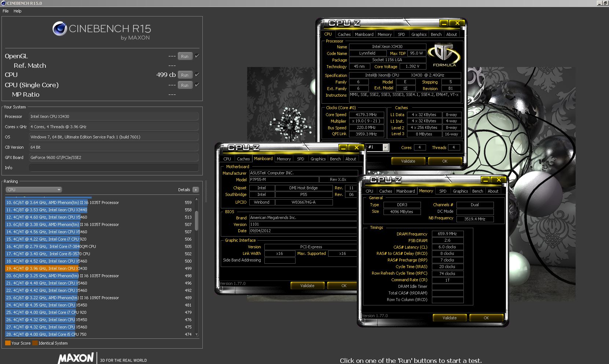Close the CPU-Z CPU window
The width and height of the screenshot is (609, 364).
457,23
